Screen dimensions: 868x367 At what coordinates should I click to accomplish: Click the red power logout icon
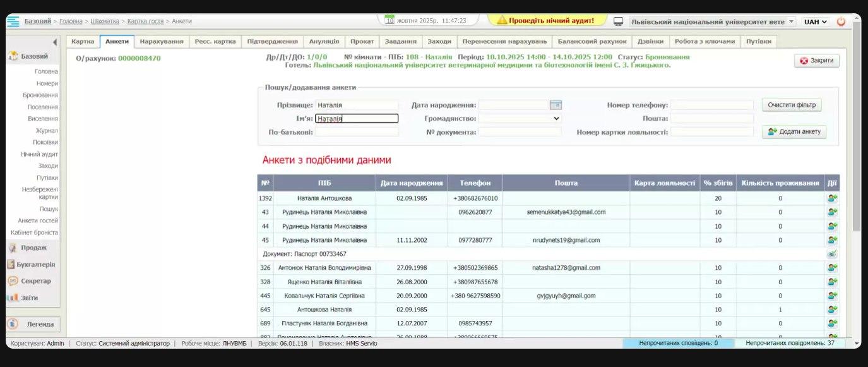841,21
